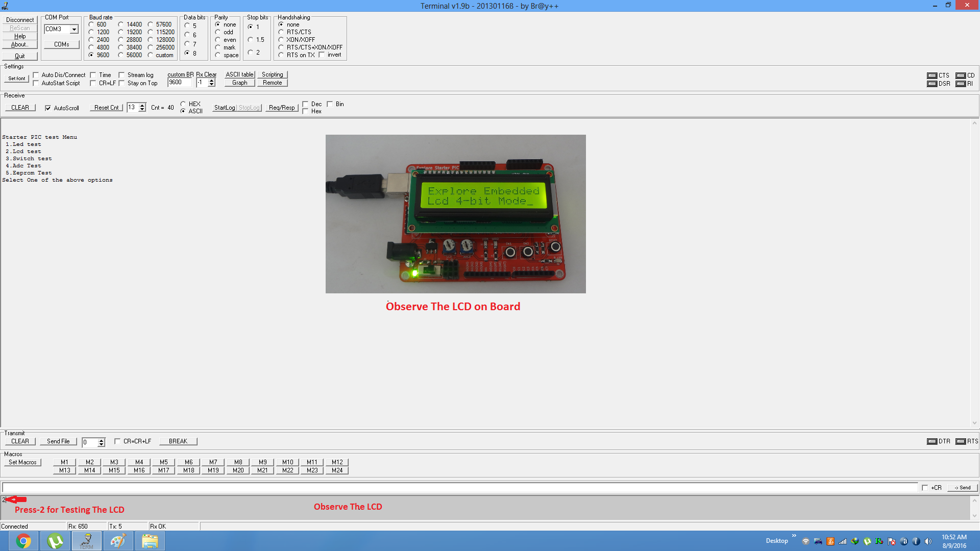This screenshot has width=980, height=551.
Task: Click the Terminal app taskbar icon
Action: (87, 541)
